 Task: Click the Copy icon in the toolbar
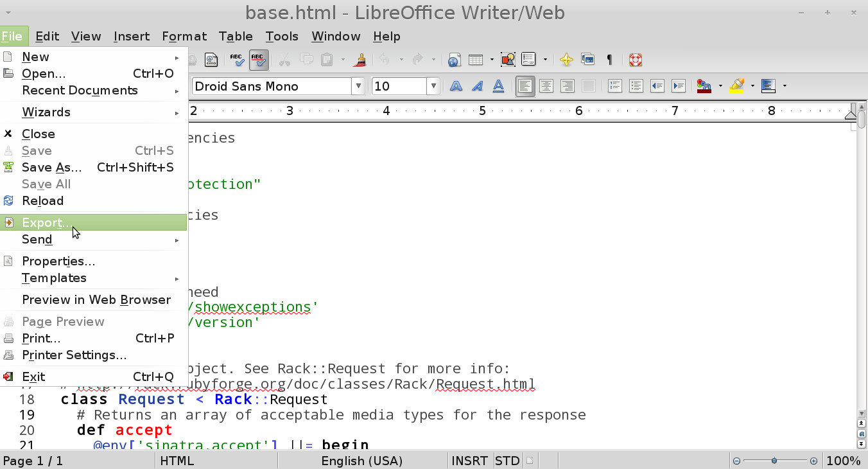[306, 60]
